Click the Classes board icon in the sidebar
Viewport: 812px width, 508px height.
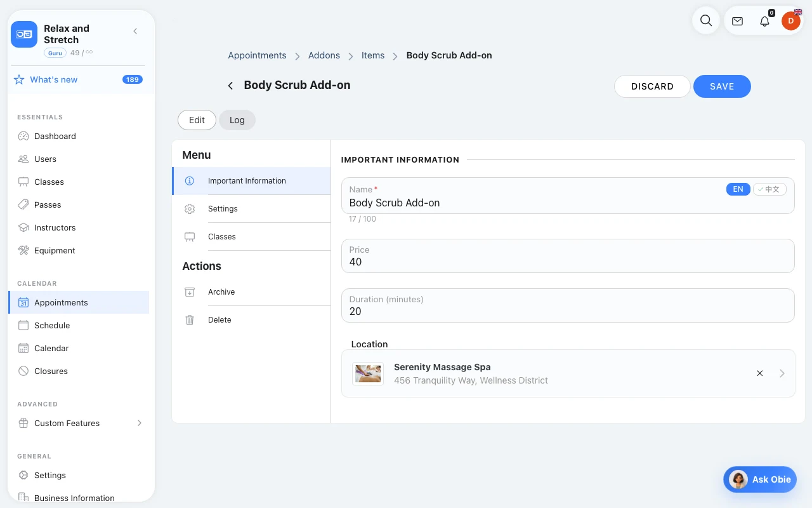click(23, 182)
